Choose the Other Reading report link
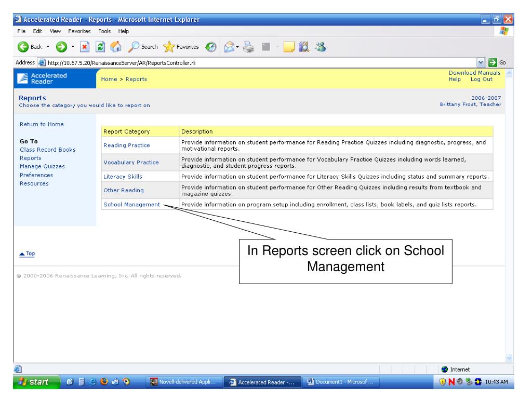Screen dimensions: 532x399 [x=124, y=190]
